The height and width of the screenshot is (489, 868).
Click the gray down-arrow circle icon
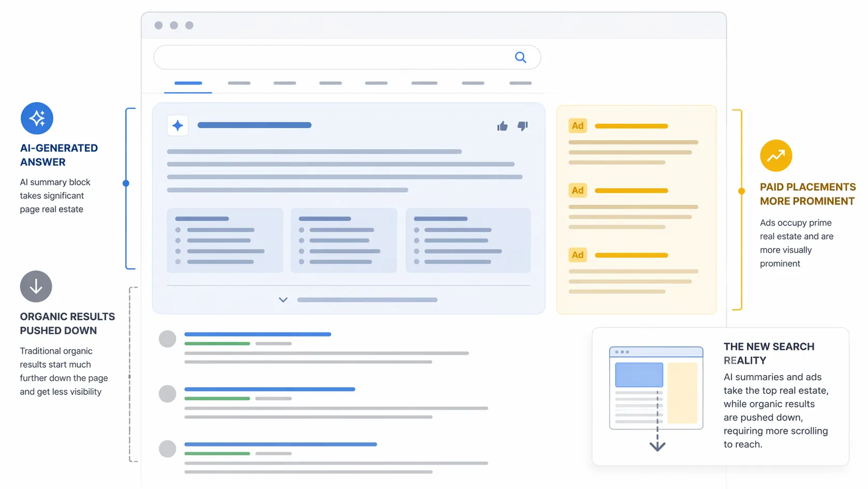(x=36, y=286)
